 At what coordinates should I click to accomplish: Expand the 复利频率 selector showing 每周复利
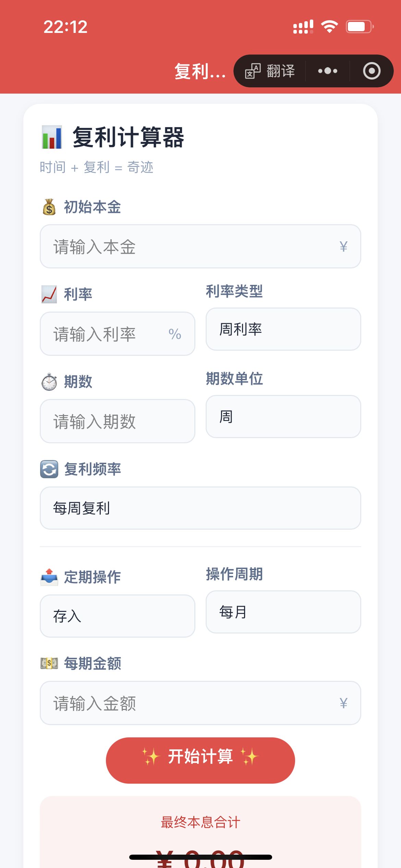click(200, 508)
